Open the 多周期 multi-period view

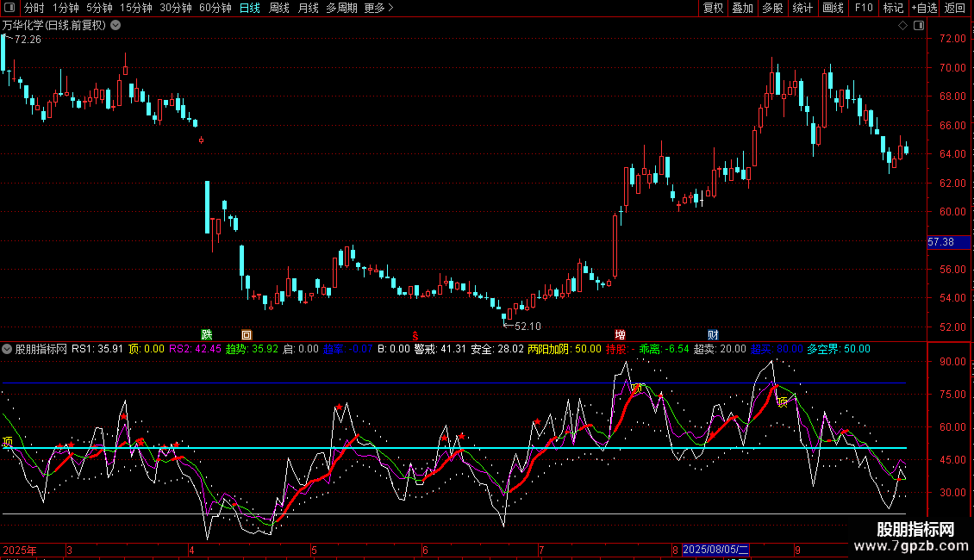(x=341, y=8)
